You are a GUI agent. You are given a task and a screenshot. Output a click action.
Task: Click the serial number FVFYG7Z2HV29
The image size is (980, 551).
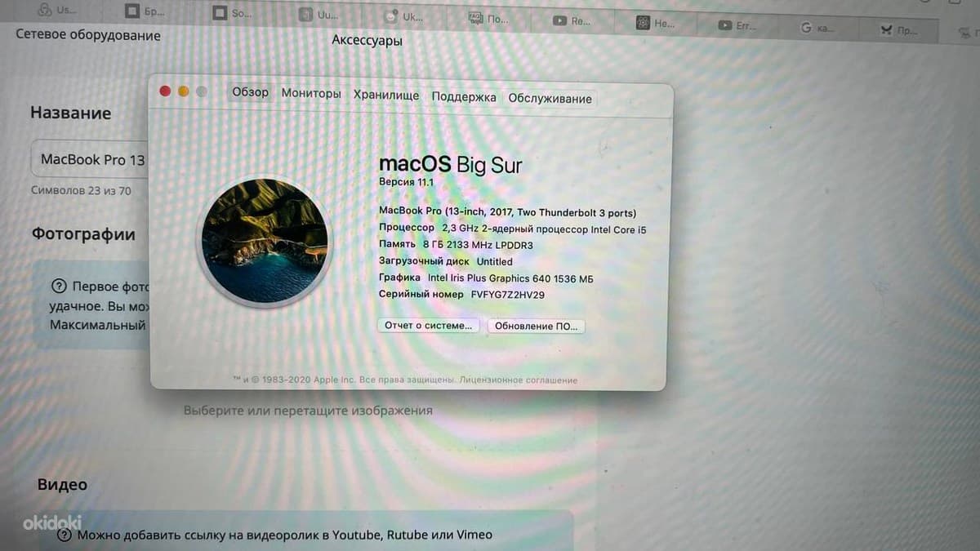coord(508,295)
